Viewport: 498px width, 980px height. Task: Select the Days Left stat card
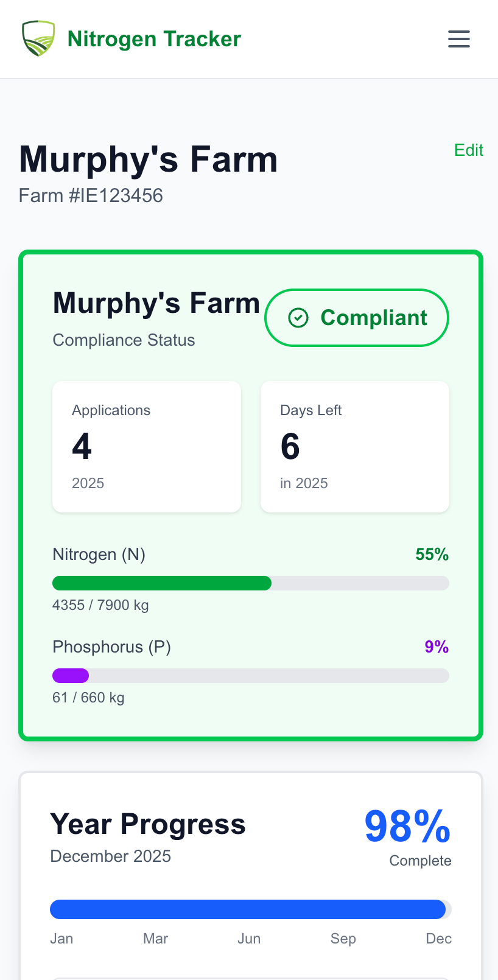pyautogui.click(x=354, y=446)
